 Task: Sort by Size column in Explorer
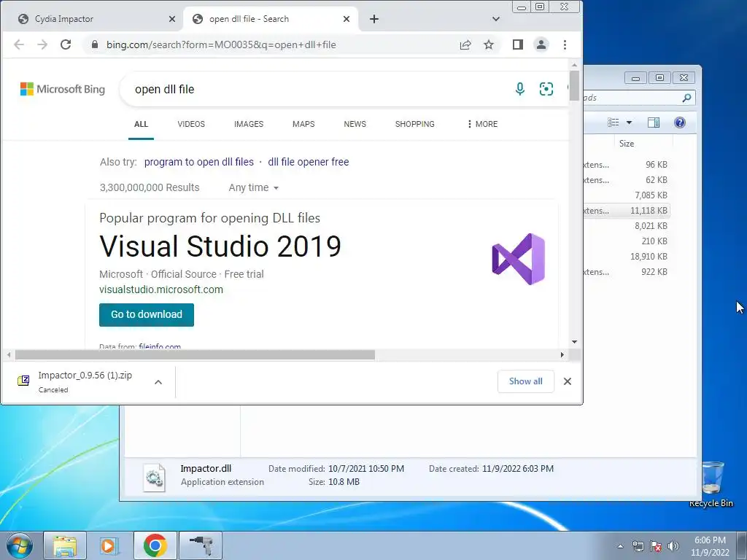pos(627,144)
